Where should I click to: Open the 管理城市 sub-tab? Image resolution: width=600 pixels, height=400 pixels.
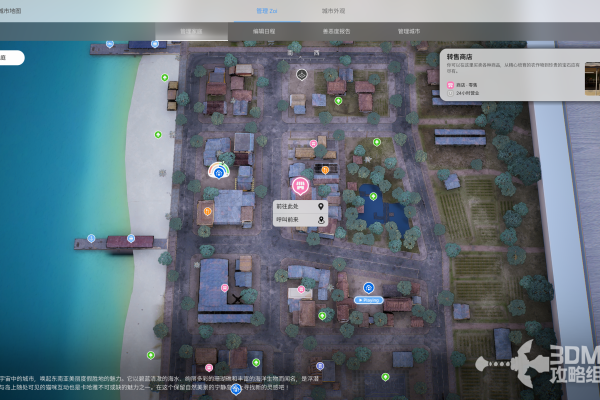(409, 31)
